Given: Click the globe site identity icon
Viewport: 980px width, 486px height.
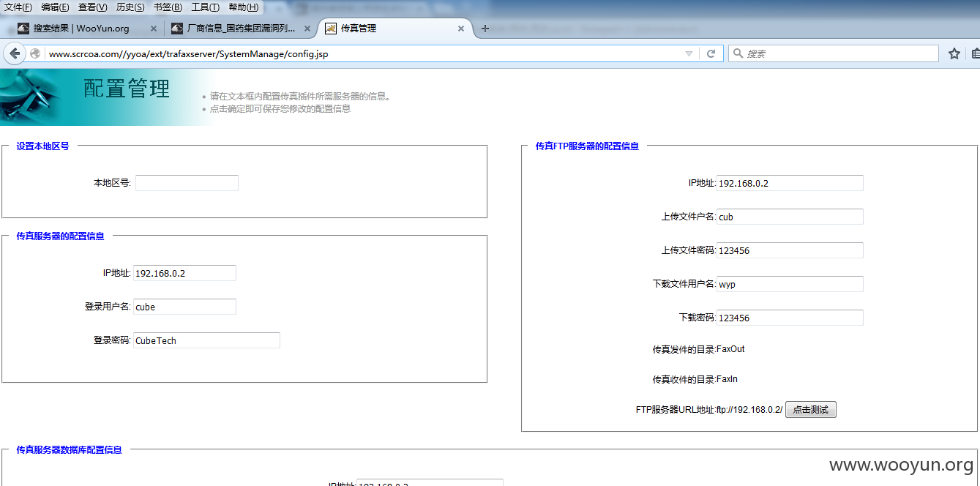Looking at the screenshot, I should point(35,53).
